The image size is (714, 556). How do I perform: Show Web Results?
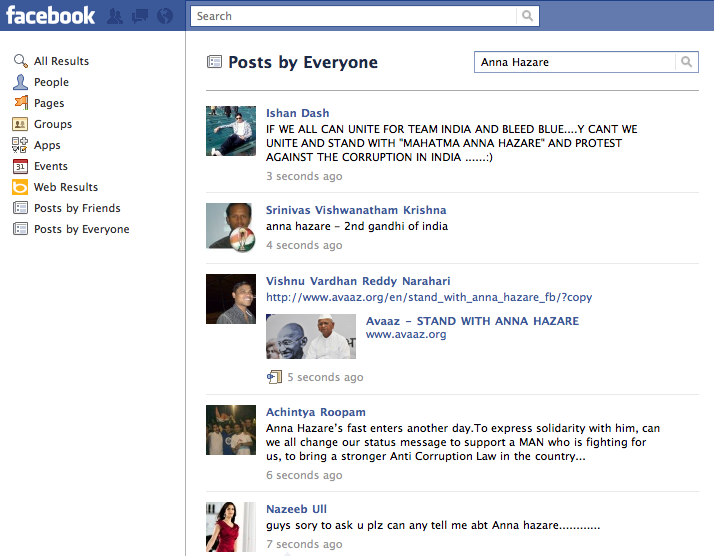[x=66, y=187]
